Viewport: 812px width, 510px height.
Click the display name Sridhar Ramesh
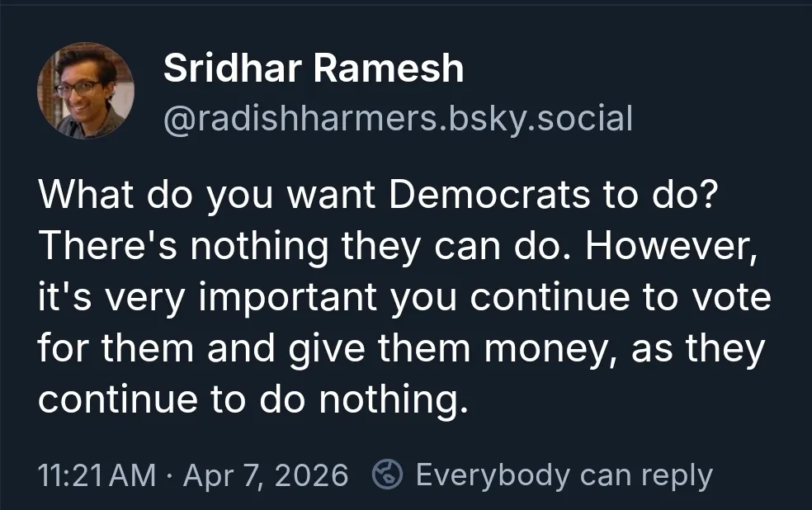[314, 68]
